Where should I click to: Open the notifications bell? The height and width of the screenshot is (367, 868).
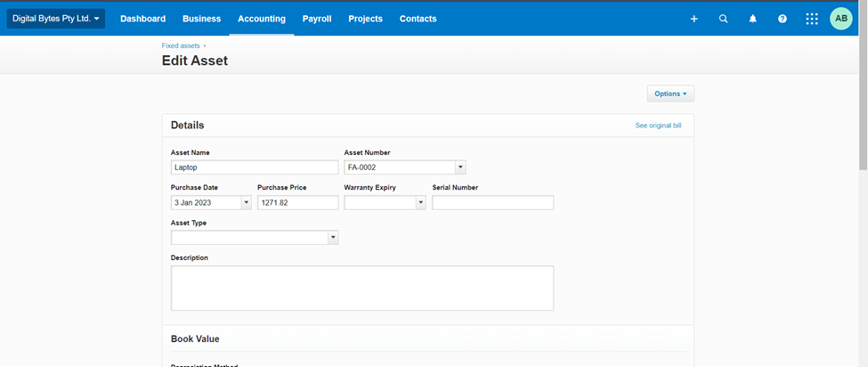[x=753, y=19]
